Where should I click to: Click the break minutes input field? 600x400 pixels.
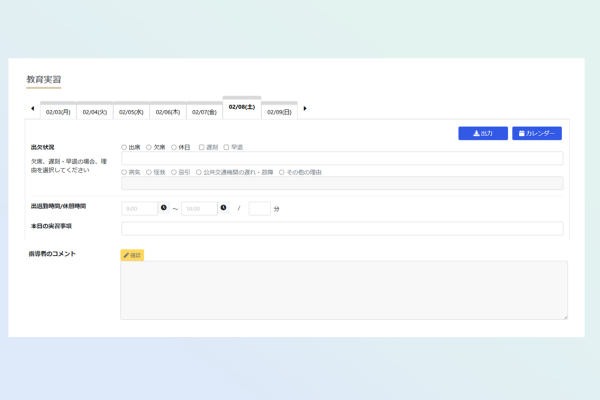[259, 208]
